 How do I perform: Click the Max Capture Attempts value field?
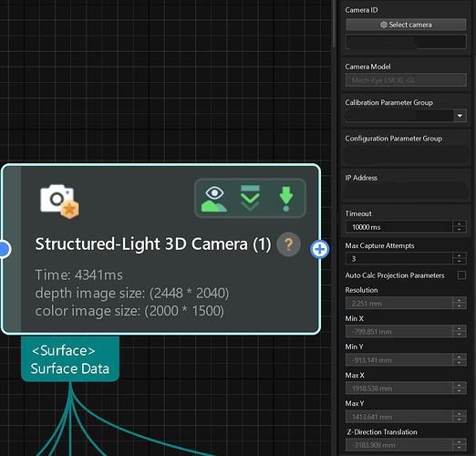coord(399,259)
